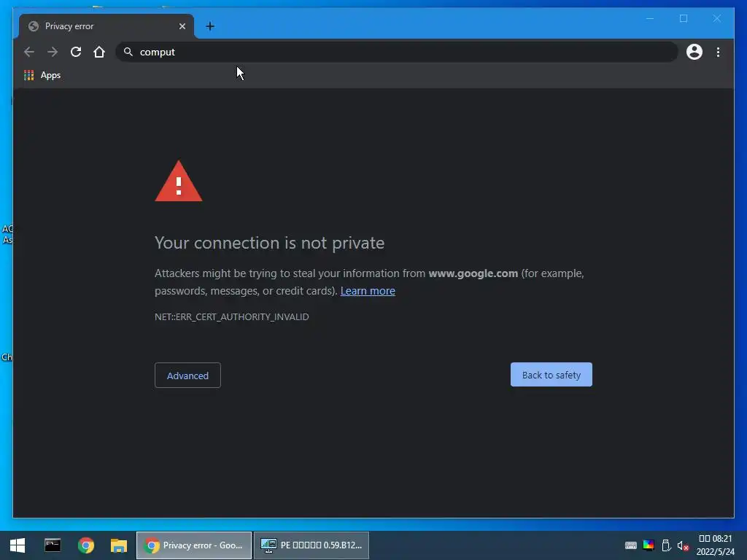Image resolution: width=747 pixels, height=560 pixels.
Task: Launch Command Prompt from the taskbar
Action: pos(53,545)
